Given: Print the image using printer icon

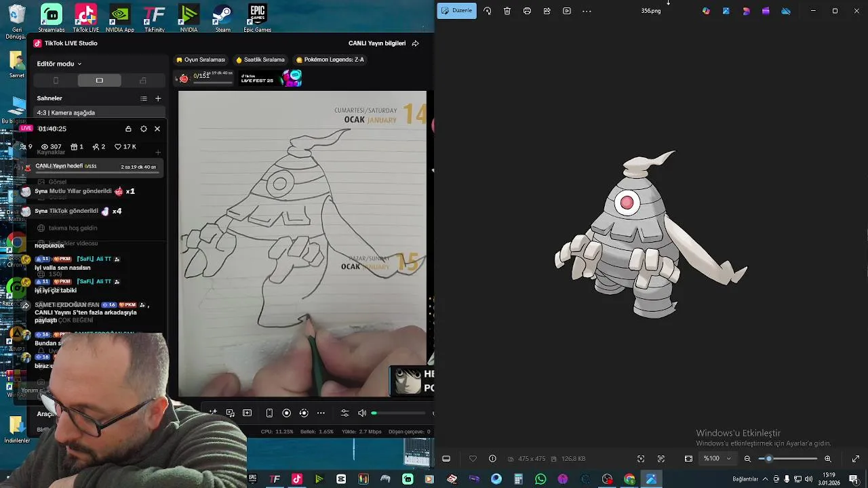Looking at the screenshot, I should (x=527, y=11).
